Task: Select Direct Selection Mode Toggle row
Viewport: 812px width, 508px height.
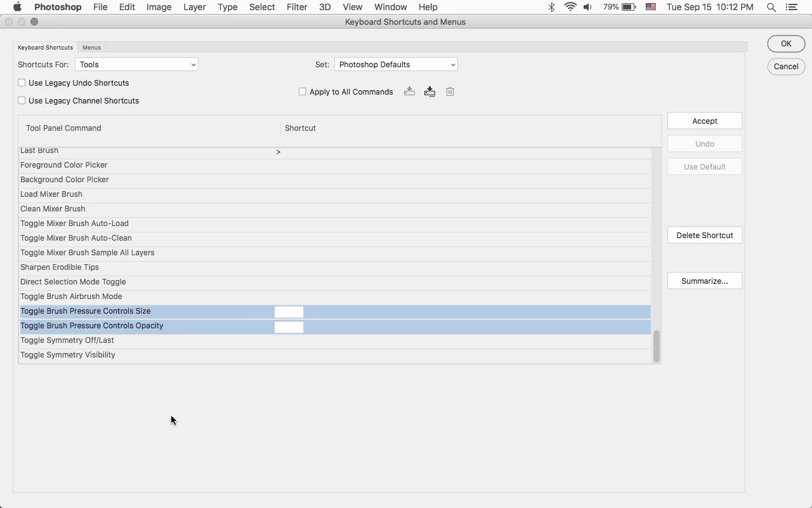Action: pyautogui.click(x=336, y=282)
